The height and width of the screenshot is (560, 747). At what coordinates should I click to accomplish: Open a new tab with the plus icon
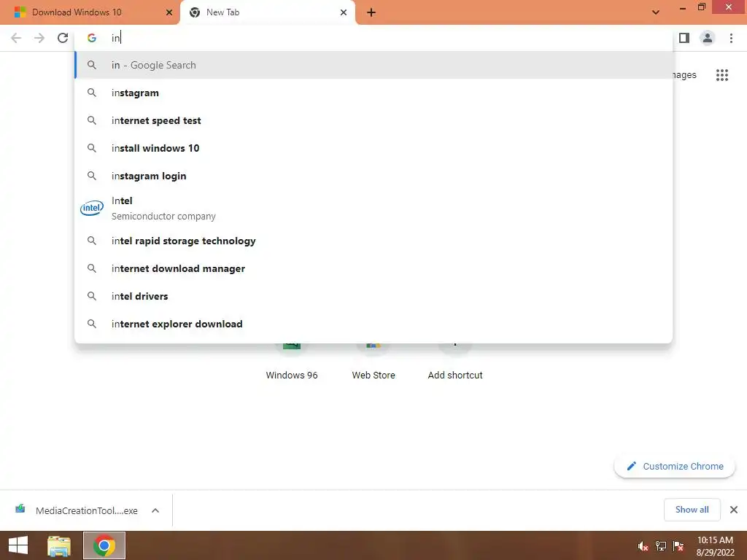point(371,12)
